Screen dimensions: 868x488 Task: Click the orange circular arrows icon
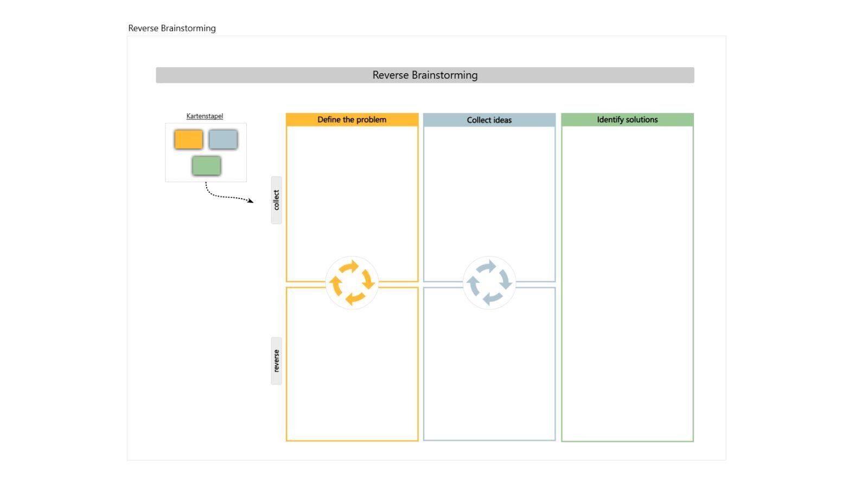tap(352, 282)
